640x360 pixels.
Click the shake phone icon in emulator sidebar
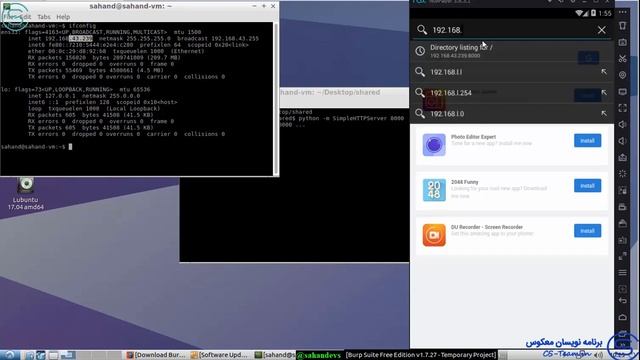[x=622, y=26]
